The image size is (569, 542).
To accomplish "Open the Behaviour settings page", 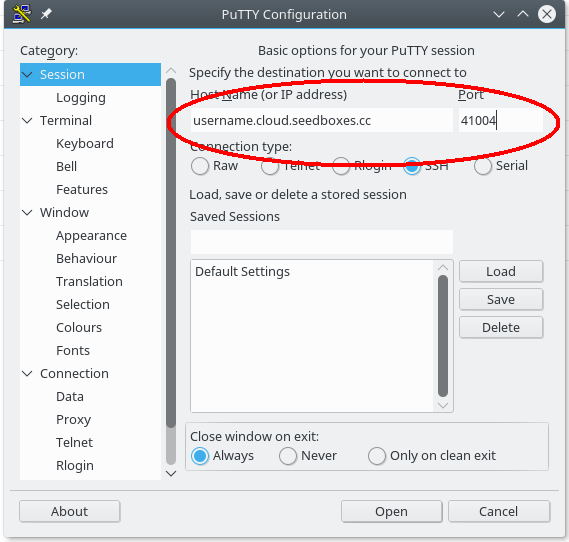I will tap(86, 259).
